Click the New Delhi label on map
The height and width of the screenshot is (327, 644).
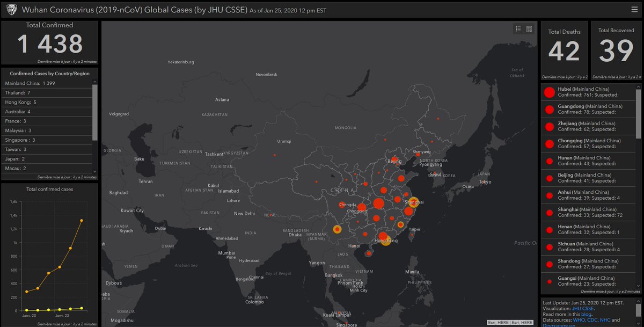(x=244, y=213)
